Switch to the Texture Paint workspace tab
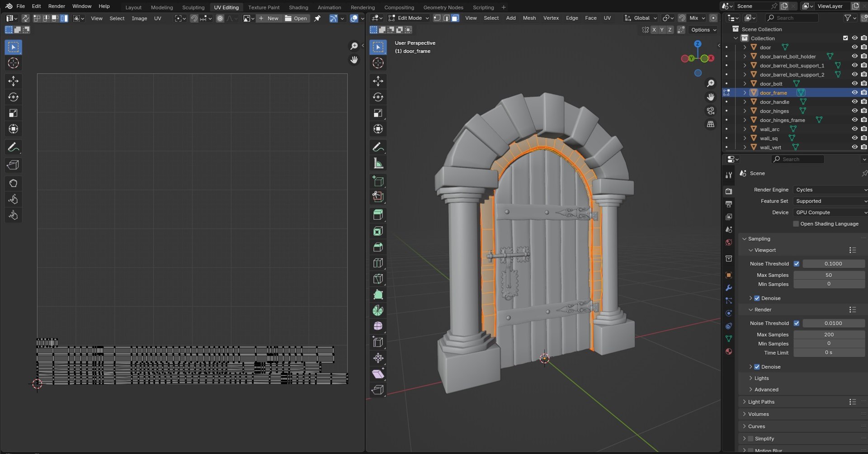The width and height of the screenshot is (868, 454). [264, 7]
